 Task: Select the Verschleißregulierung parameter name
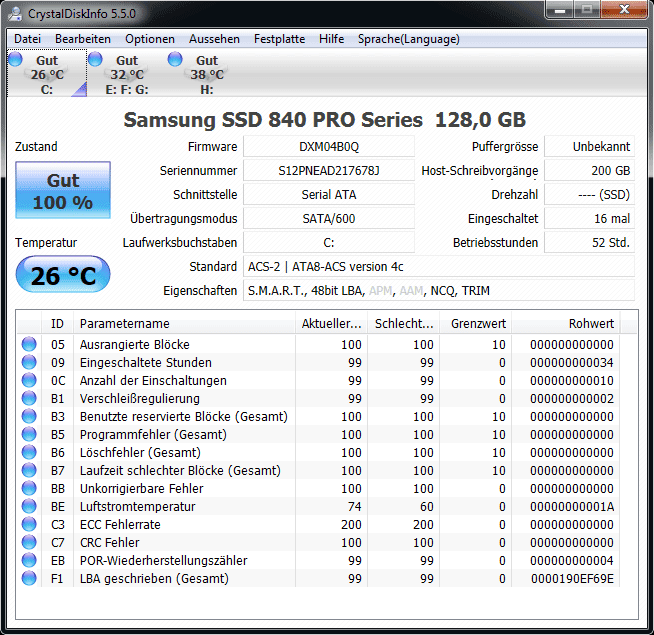[140, 398]
